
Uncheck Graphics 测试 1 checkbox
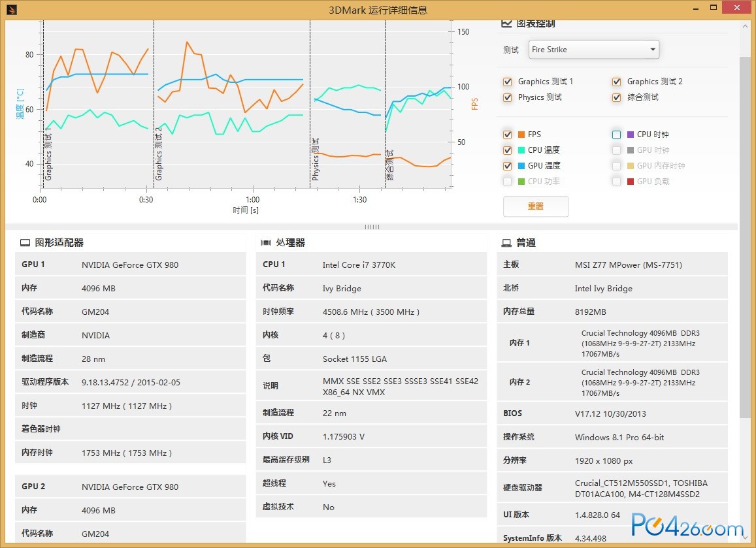coord(507,82)
